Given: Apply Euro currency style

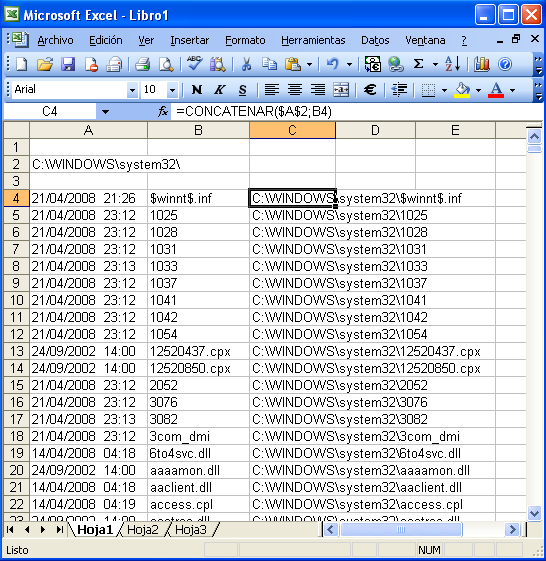Looking at the screenshot, I should (x=370, y=89).
